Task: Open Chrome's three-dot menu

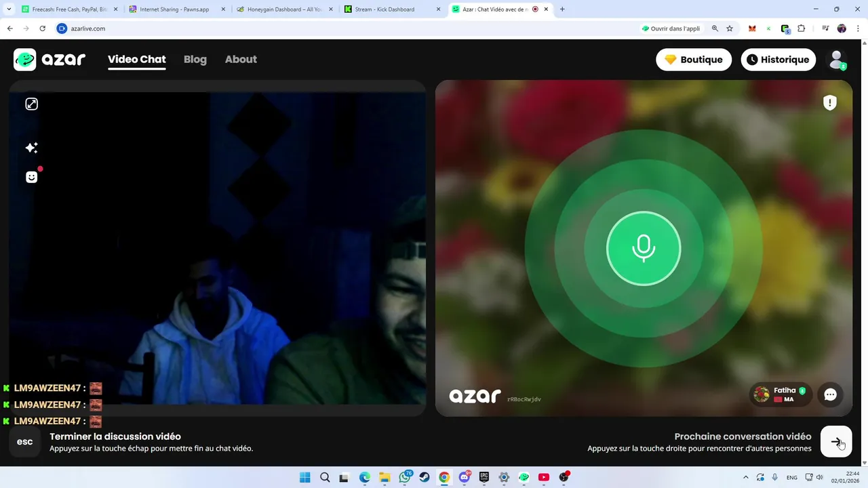Action: [858, 28]
